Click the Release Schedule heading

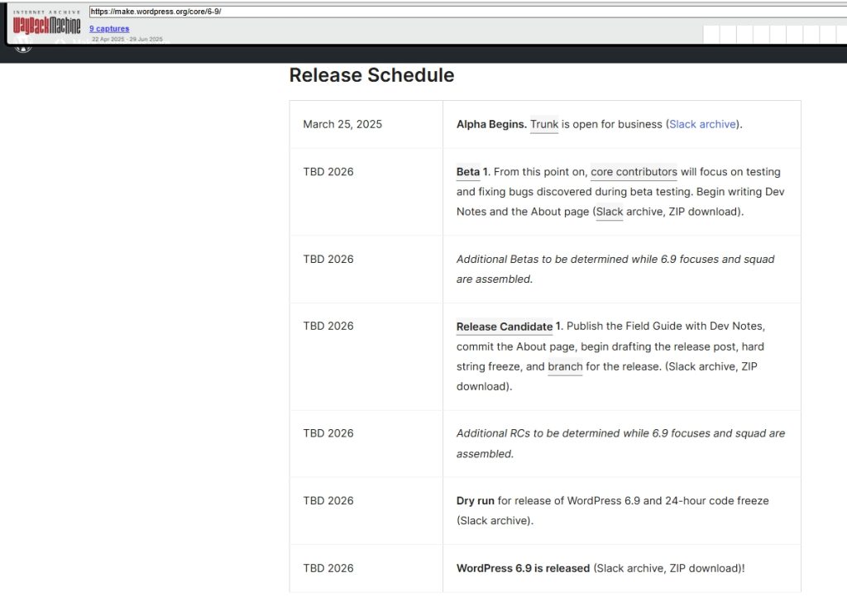(371, 75)
